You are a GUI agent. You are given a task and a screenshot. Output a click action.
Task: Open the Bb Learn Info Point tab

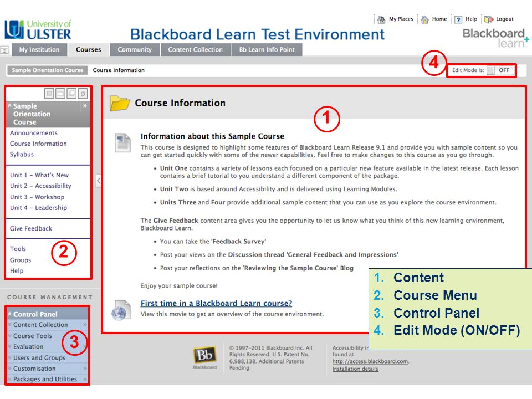click(x=267, y=49)
